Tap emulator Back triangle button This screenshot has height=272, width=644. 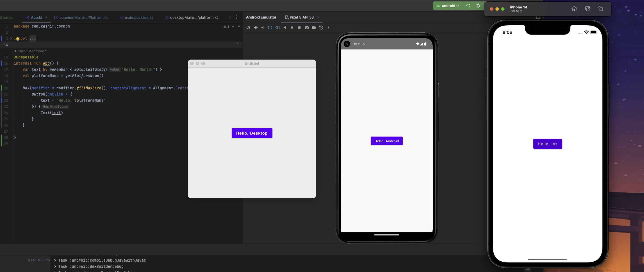285,28
